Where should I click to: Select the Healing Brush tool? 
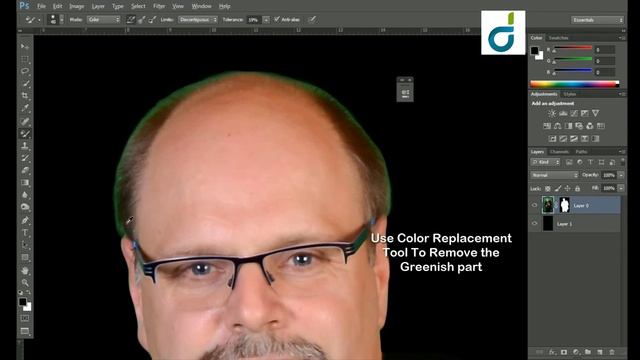tap(24, 121)
